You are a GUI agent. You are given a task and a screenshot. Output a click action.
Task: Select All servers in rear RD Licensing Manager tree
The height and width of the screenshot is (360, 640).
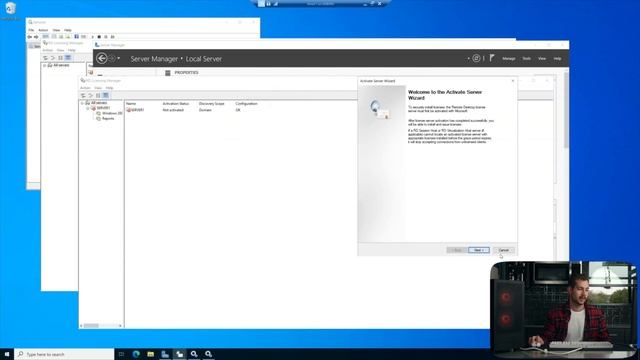tap(61, 65)
